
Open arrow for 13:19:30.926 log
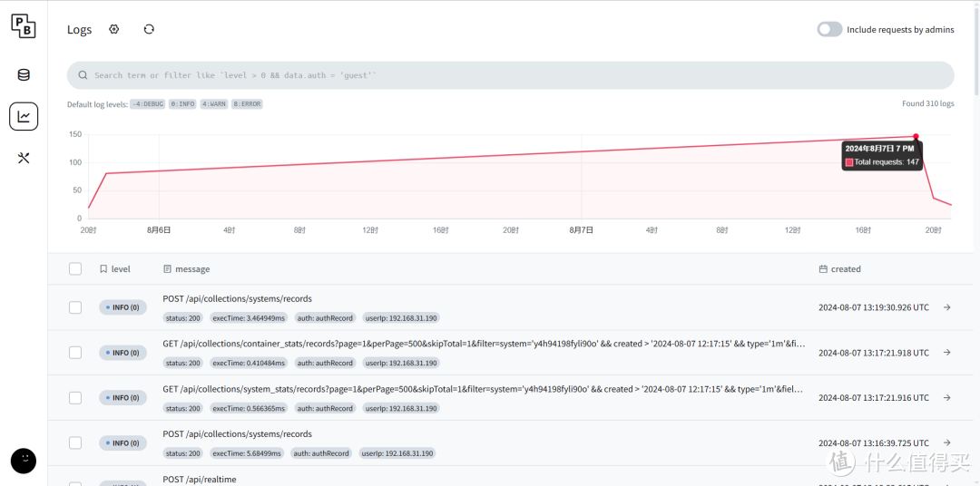(946, 307)
